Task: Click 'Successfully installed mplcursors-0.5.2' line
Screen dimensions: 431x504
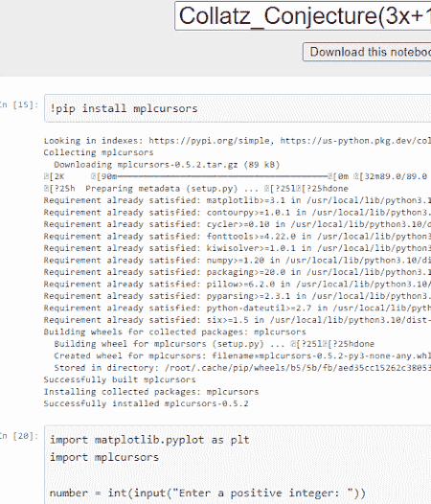Action: [146, 403]
